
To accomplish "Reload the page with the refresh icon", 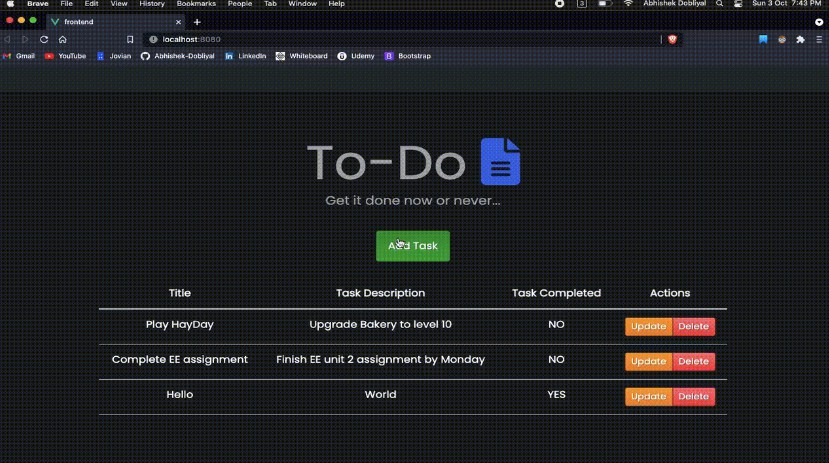I will pyautogui.click(x=44, y=40).
